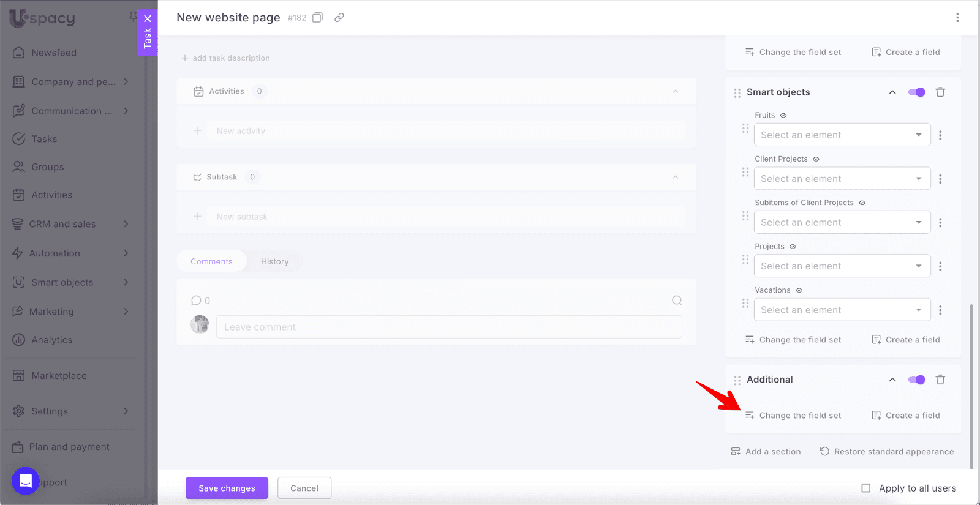980x505 pixels.
Task: Click search icon in the comments panel
Action: [x=677, y=301]
